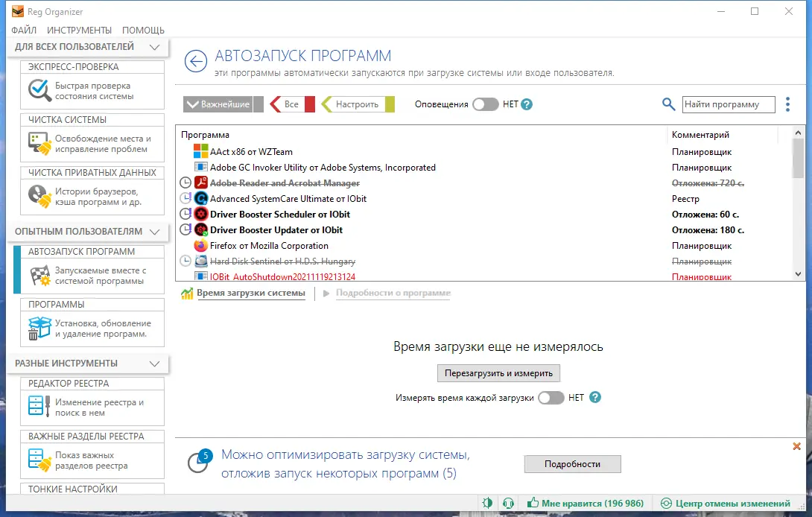Click the Firefox icon in the list

click(200, 245)
